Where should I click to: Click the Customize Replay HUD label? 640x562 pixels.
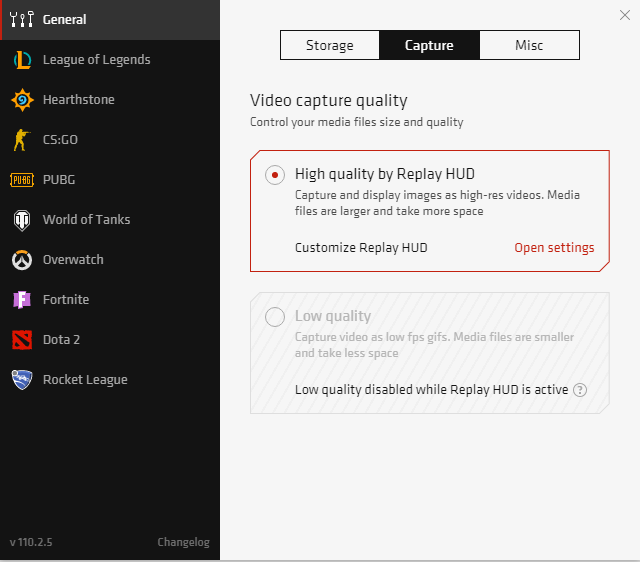pos(361,248)
